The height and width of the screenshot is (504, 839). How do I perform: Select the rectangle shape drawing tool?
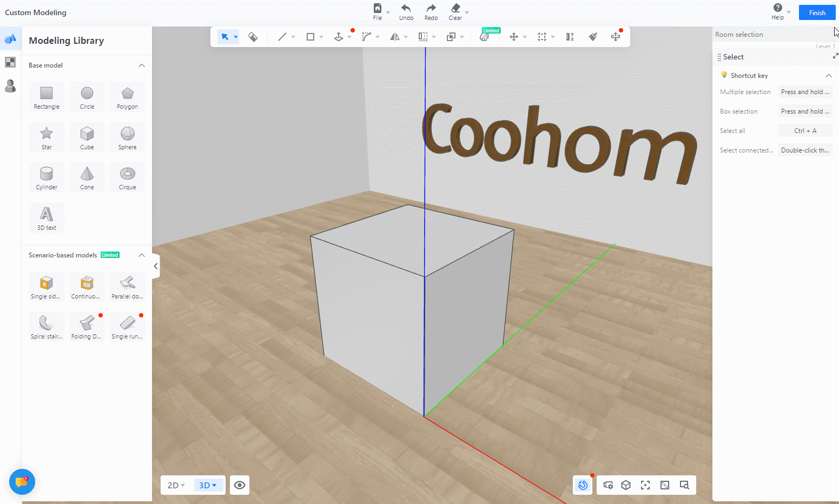pos(311,37)
